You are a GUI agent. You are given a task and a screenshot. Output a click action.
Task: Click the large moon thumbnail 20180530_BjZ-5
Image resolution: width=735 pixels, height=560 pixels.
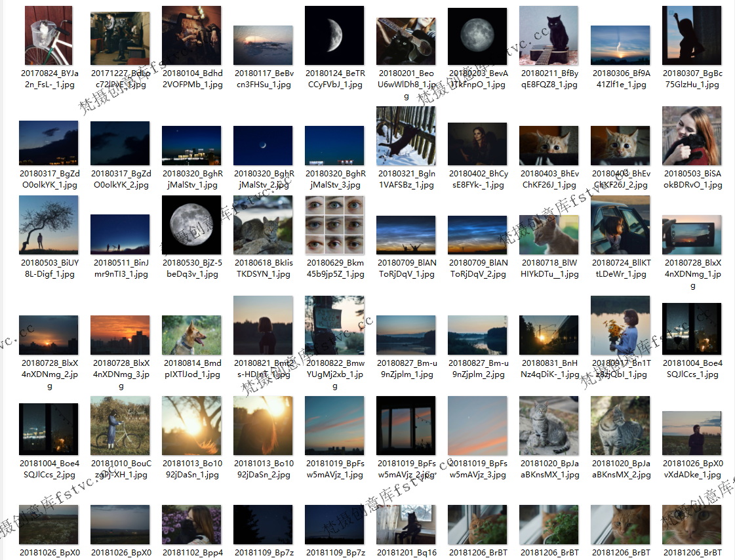click(191, 225)
